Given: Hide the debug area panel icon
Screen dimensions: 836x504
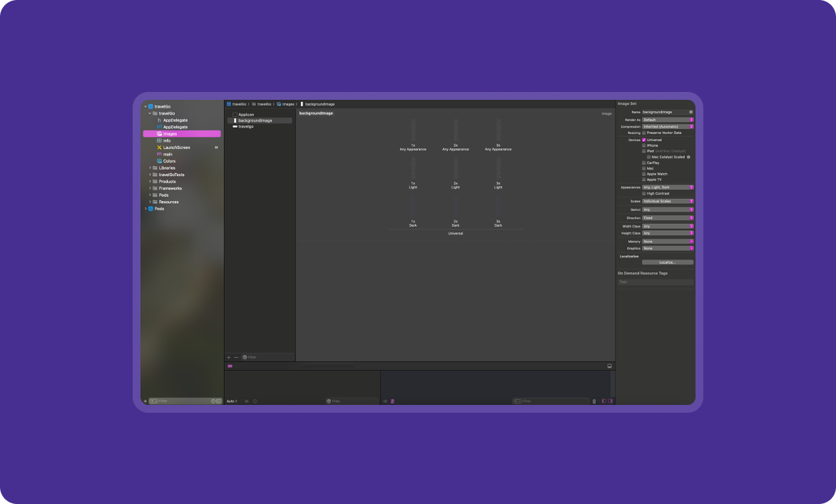Looking at the screenshot, I should (610, 366).
